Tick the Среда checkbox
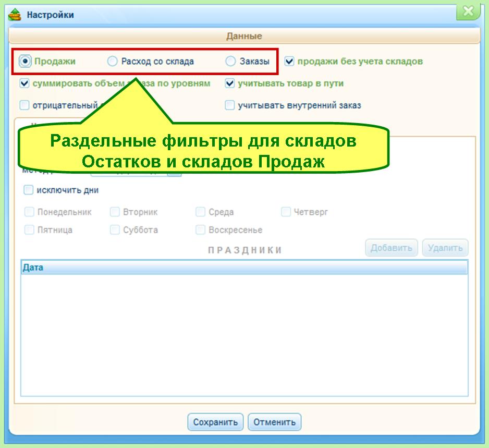This screenshot has height=448, width=489. [x=200, y=212]
